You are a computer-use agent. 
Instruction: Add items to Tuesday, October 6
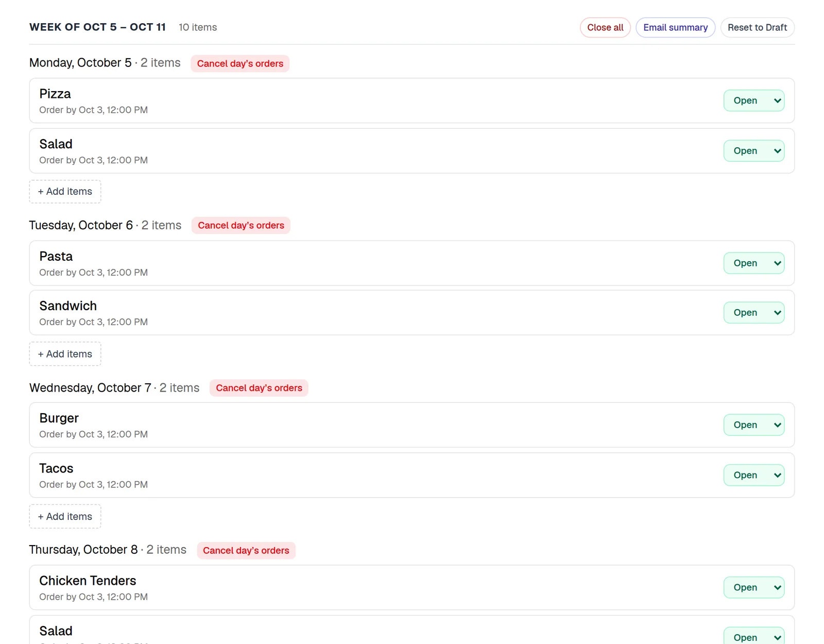click(x=65, y=354)
